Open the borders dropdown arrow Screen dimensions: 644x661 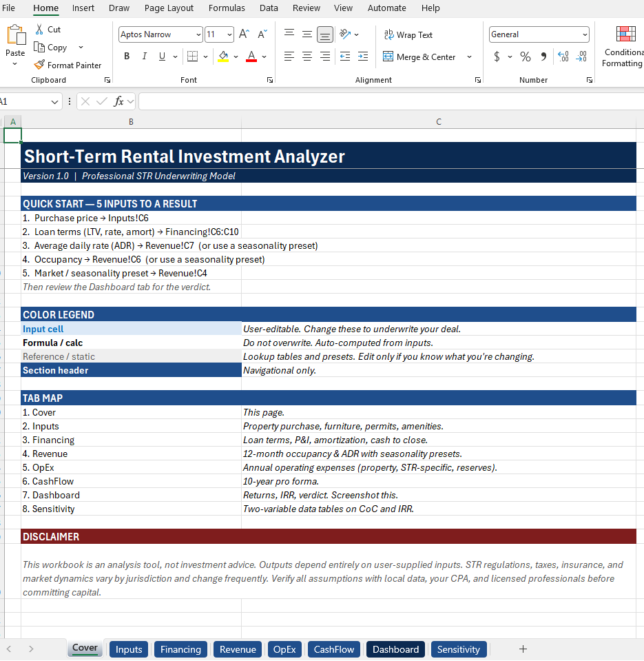click(205, 57)
